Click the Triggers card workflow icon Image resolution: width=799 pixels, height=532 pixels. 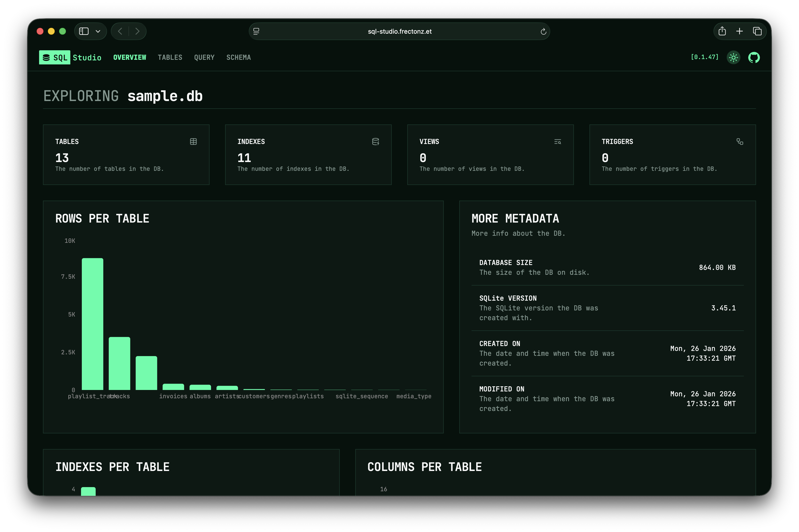pos(740,142)
